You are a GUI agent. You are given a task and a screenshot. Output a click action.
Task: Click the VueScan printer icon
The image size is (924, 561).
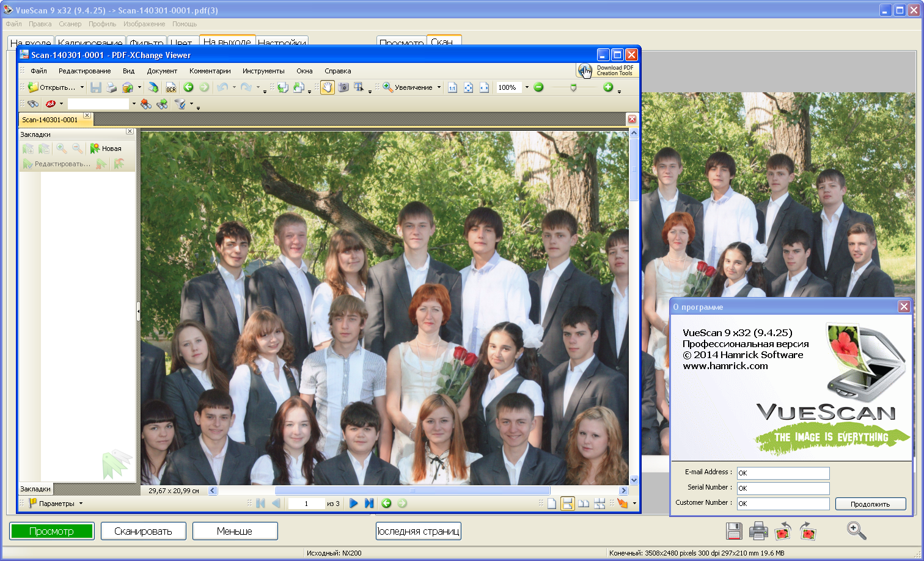click(758, 531)
